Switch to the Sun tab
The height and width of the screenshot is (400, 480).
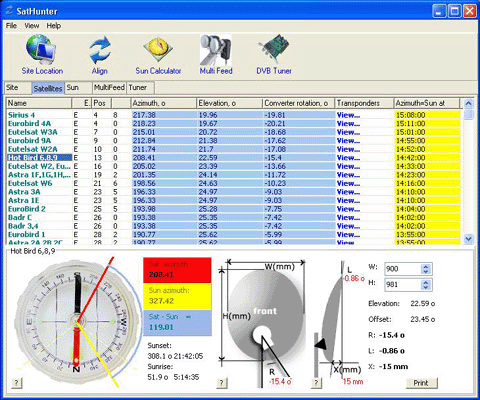78,88
